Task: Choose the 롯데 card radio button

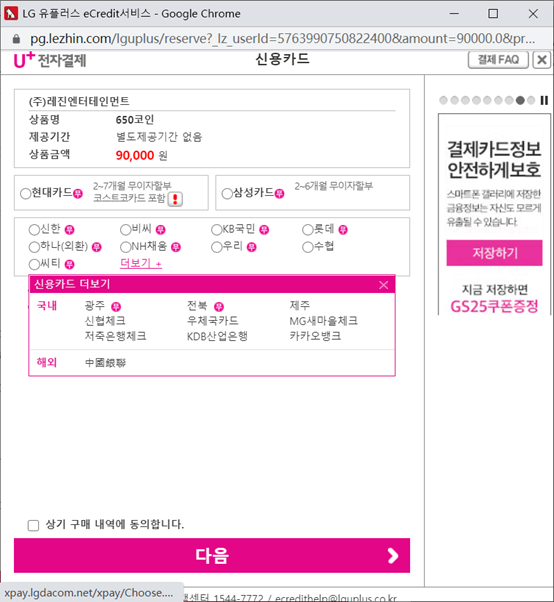Action: click(308, 230)
